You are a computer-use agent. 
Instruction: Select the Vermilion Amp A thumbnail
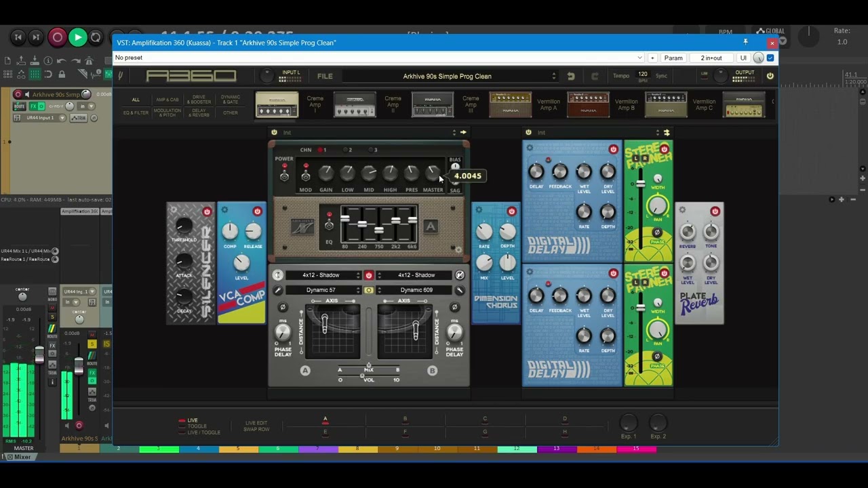(x=510, y=104)
